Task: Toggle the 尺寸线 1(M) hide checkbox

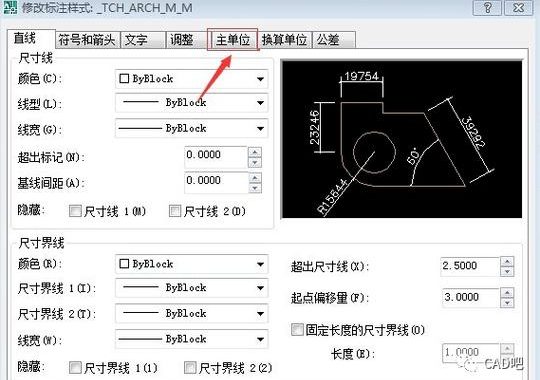Action: (75, 211)
